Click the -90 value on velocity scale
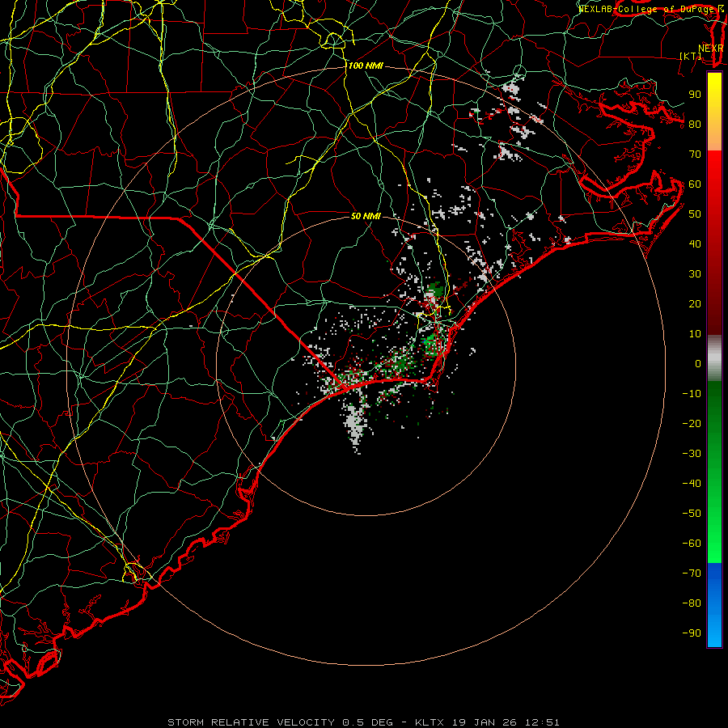This screenshot has width=728, height=728. click(x=692, y=633)
